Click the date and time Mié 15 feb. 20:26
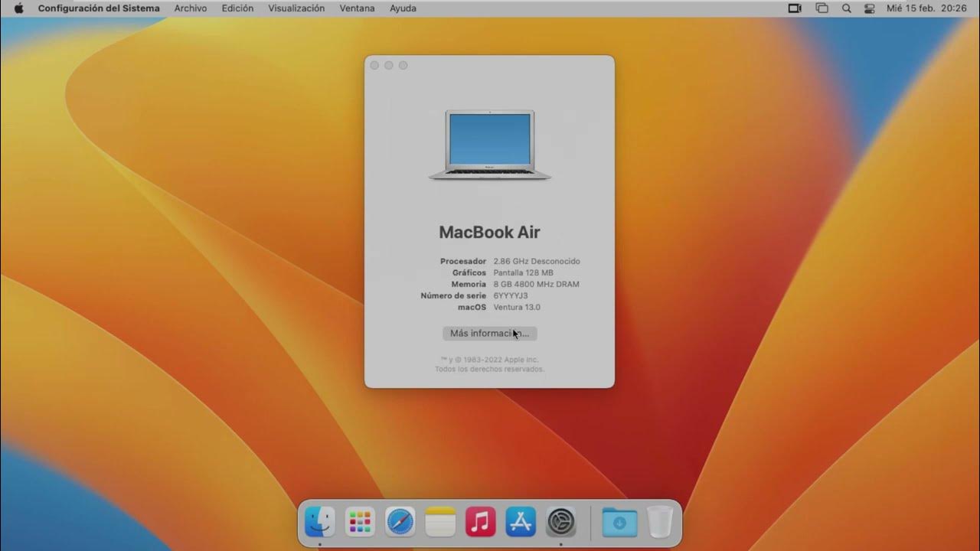 pyautogui.click(x=926, y=8)
